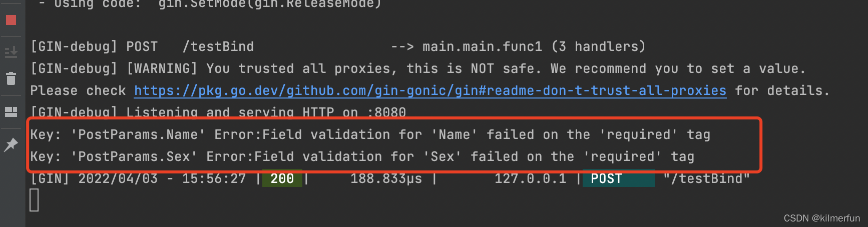868x227 pixels.
Task: Stop the running process with the red square
Action: point(11,20)
